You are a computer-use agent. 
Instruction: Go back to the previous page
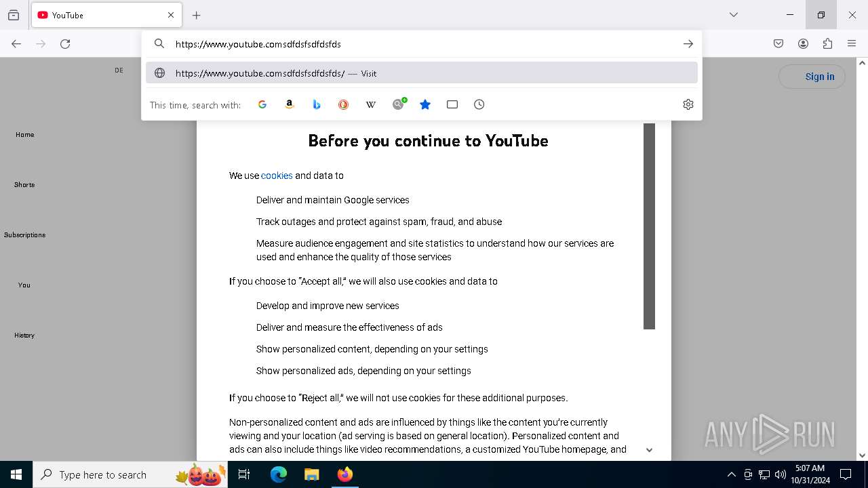click(x=16, y=44)
